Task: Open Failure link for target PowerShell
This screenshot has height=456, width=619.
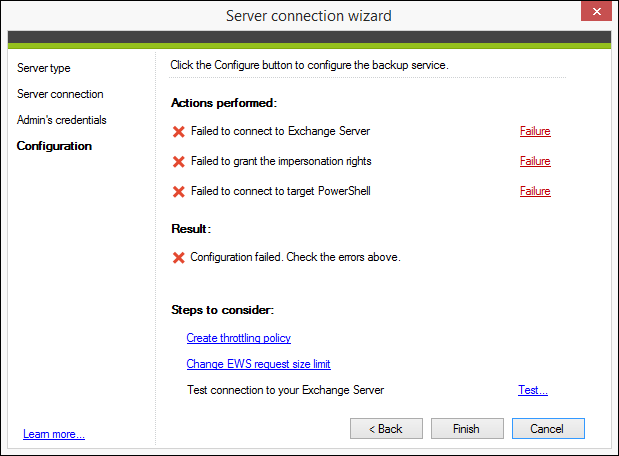Action: [x=535, y=191]
